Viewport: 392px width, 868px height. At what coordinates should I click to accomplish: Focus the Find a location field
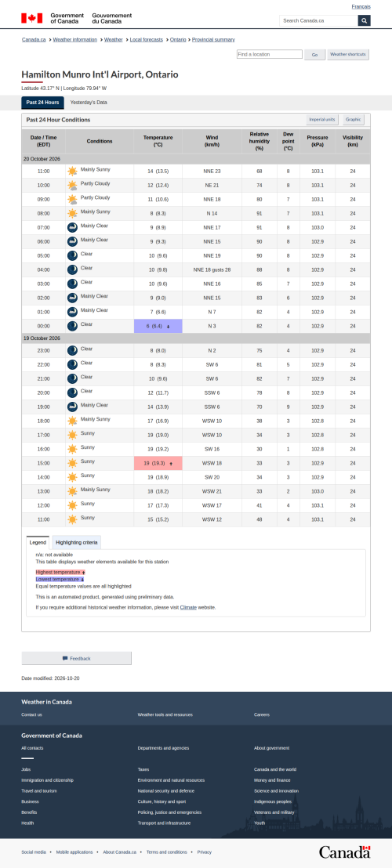point(270,54)
